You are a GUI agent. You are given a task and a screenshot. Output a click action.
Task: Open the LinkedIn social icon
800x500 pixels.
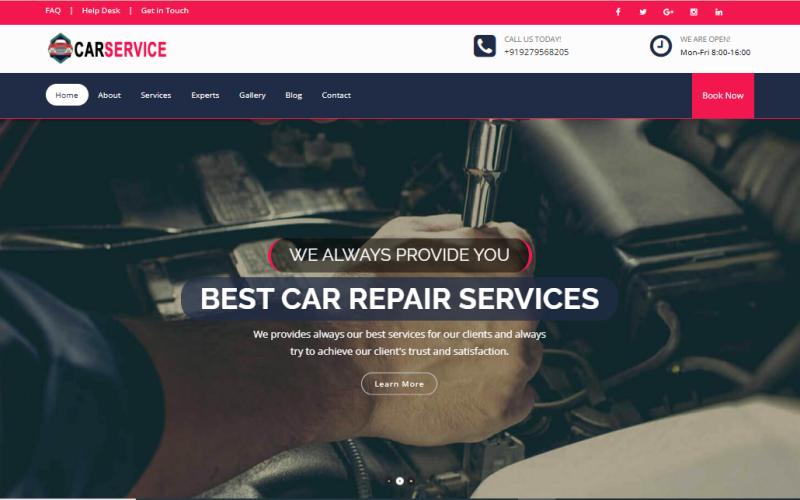click(x=718, y=12)
